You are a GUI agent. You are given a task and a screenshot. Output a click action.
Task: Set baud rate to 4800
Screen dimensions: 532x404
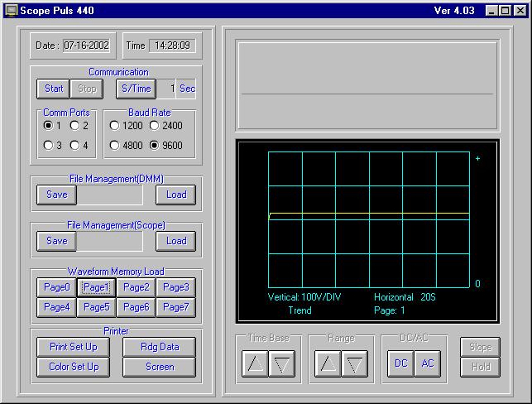point(114,146)
